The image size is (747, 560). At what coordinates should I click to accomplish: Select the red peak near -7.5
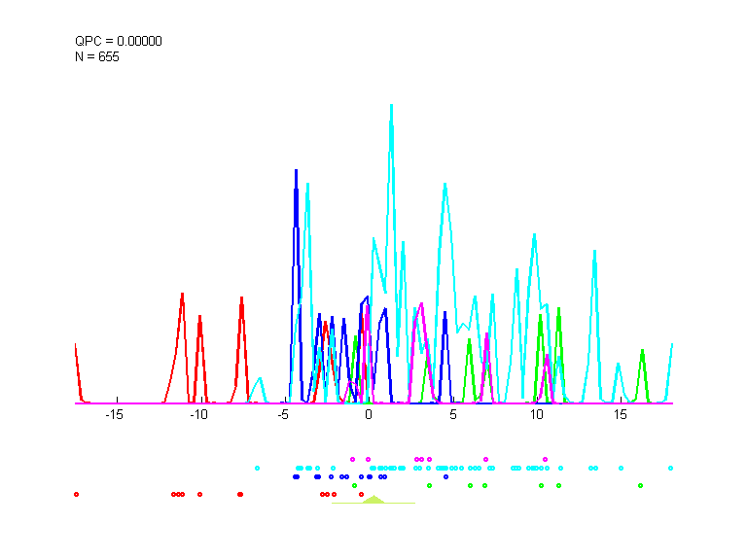[241, 299]
